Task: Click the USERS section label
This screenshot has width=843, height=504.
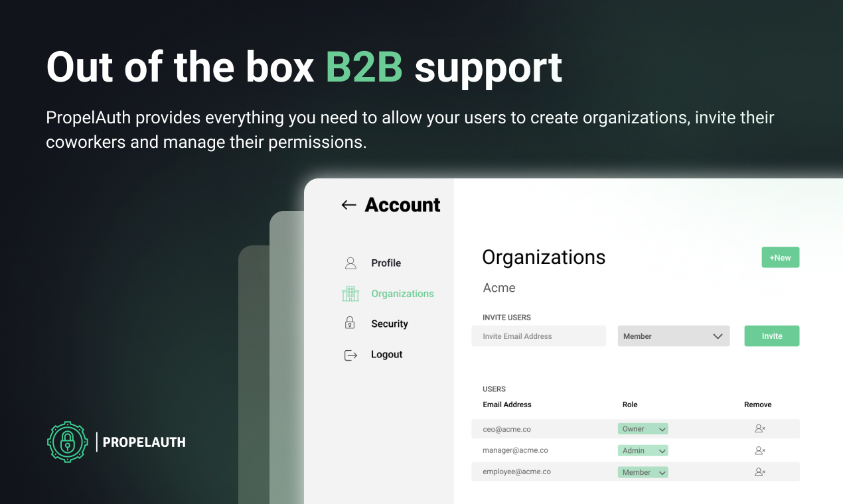Action: click(495, 389)
